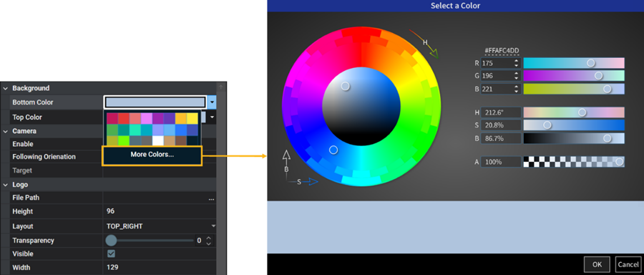Pick the pink-violet swatch in the palette
This screenshot has width=644, height=275.
pos(147,118)
